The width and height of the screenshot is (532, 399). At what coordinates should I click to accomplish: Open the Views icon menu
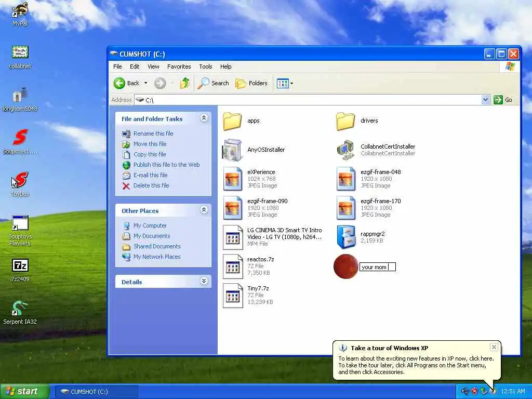click(285, 83)
